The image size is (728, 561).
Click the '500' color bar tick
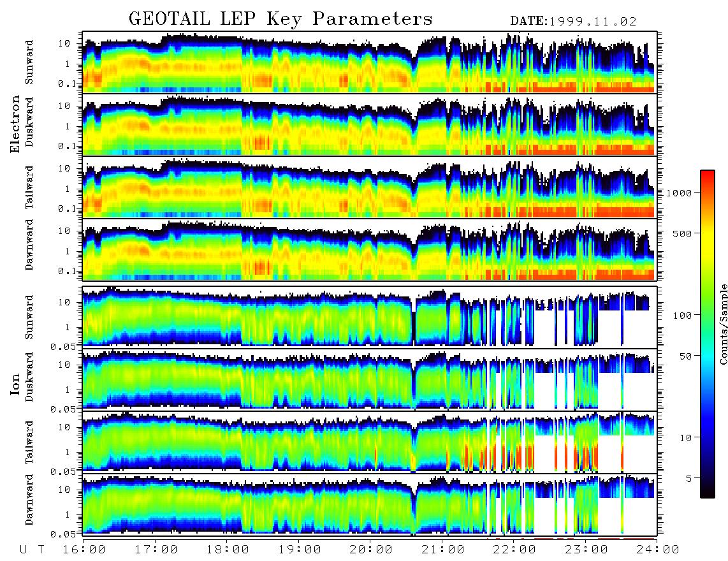tap(682, 233)
